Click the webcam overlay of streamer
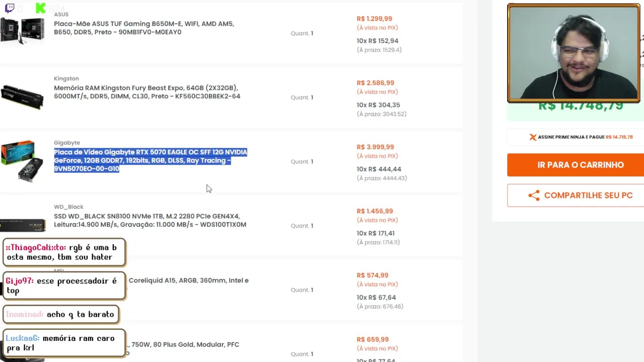 tap(574, 53)
